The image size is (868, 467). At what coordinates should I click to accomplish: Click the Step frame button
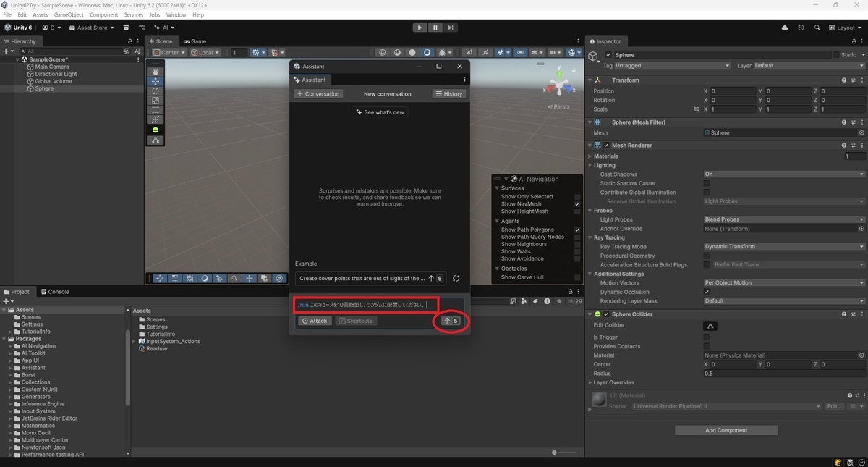point(451,28)
